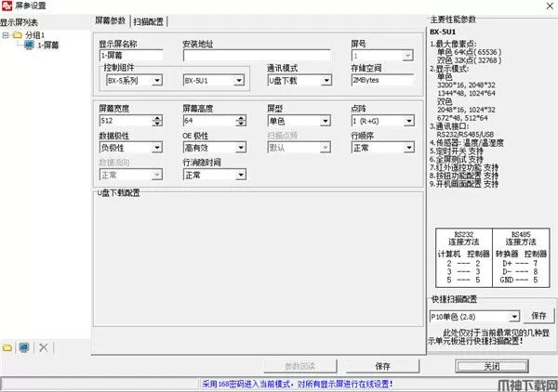This screenshot has height=392, width=558.
Task: Click the RS232 连接方法 diagram
Action: [464, 257]
